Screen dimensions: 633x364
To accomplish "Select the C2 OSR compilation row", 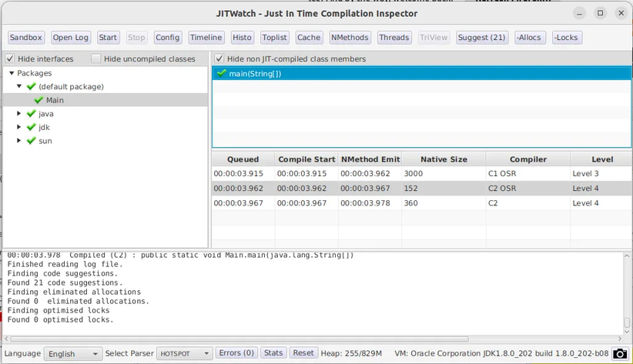I will click(421, 189).
